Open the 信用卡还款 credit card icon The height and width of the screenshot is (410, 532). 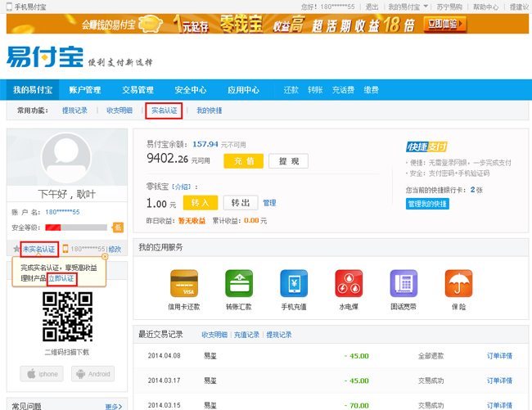pyautogui.click(x=184, y=283)
